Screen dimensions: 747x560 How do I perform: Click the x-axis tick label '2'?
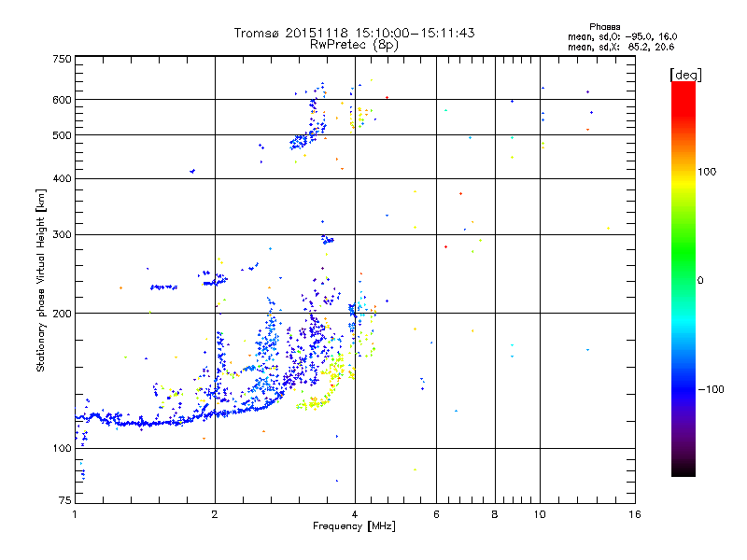[x=215, y=514]
